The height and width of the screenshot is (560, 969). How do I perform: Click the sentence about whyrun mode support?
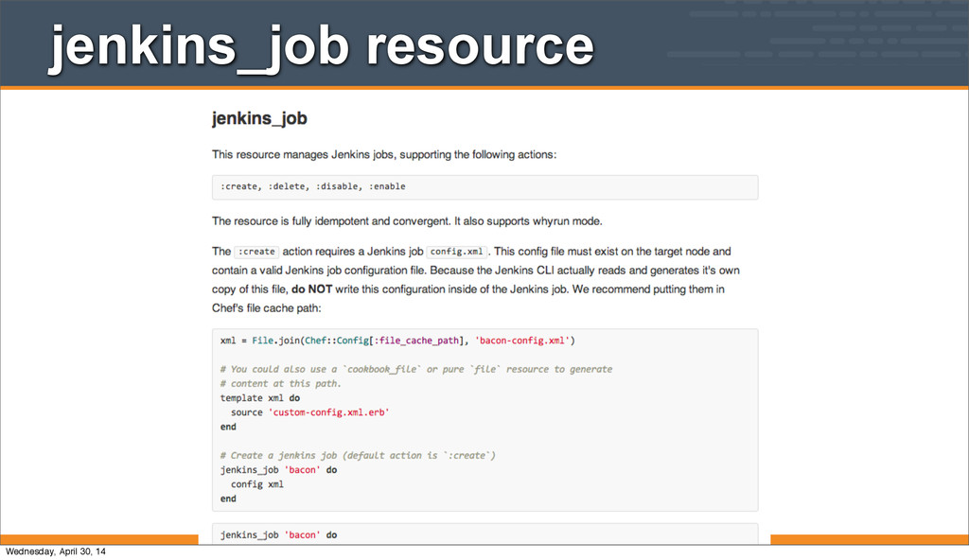point(406,221)
